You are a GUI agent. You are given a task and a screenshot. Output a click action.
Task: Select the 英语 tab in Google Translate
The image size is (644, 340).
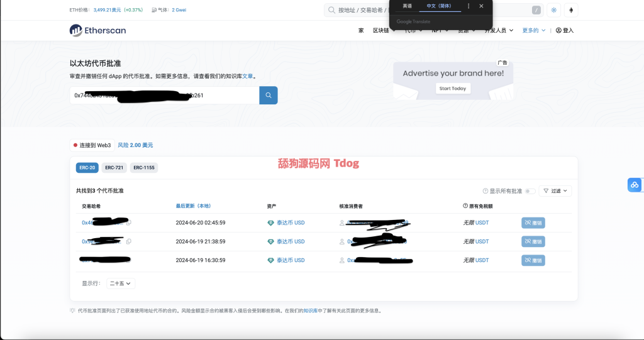(408, 6)
